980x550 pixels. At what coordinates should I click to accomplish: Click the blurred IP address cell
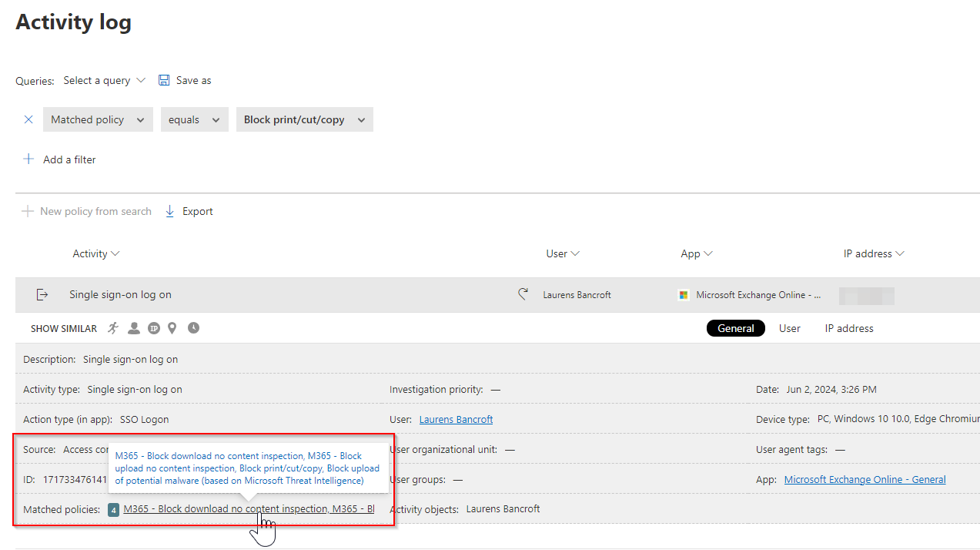click(866, 295)
